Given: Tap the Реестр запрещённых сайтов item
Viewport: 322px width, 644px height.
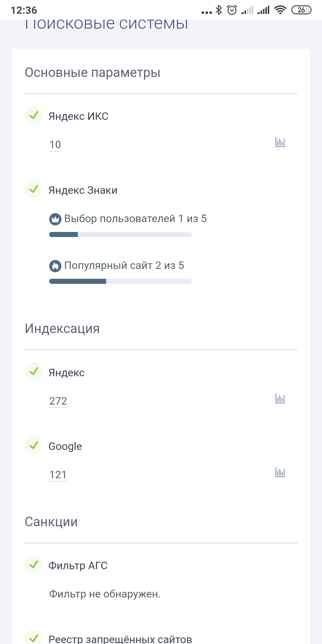Looking at the screenshot, I should 120,639.
